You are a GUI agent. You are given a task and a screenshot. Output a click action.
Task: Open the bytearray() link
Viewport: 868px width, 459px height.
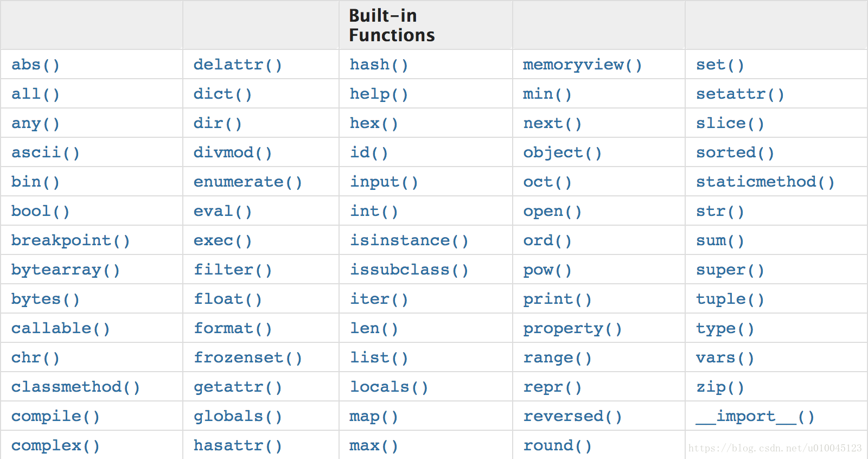pos(66,270)
